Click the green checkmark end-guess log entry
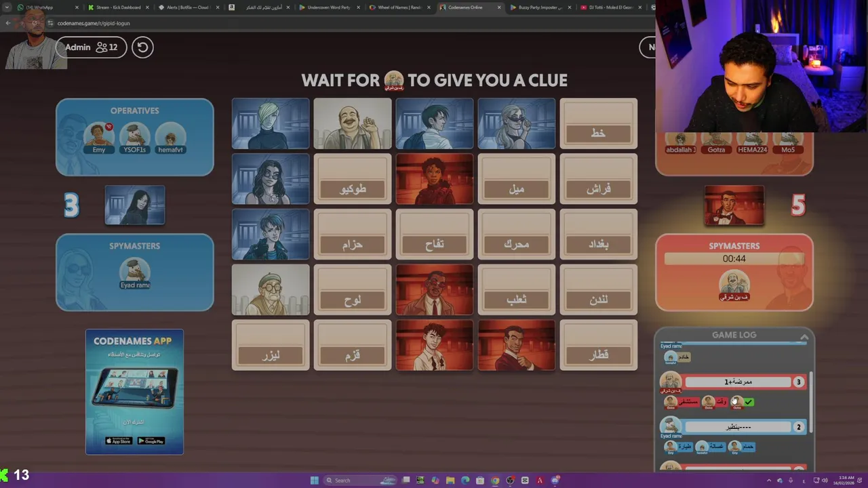868x488 pixels. (x=749, y=402)
